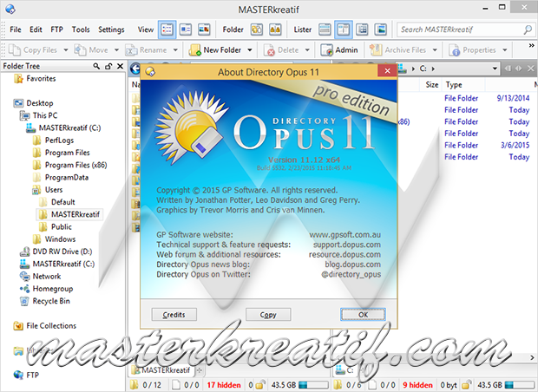Screen dimensions: 538x392
Task: Open the Rename dropdown arrow
Action: click(175, 50)
